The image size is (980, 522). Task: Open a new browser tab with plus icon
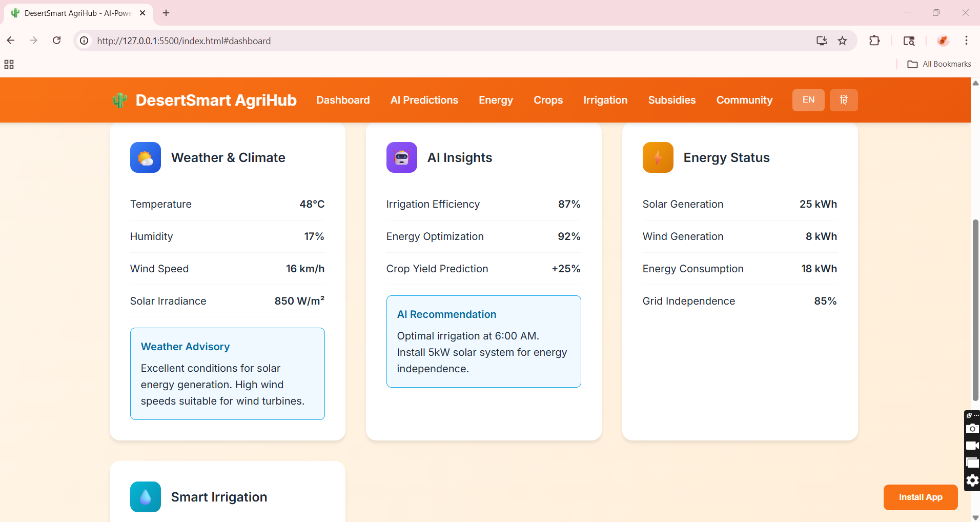[x=166, y=13]
